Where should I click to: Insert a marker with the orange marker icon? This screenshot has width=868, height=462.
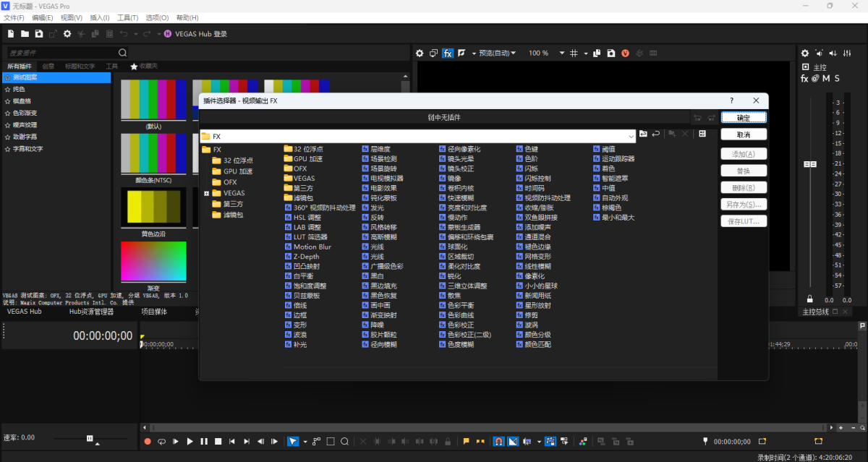(x=466, y=441)
